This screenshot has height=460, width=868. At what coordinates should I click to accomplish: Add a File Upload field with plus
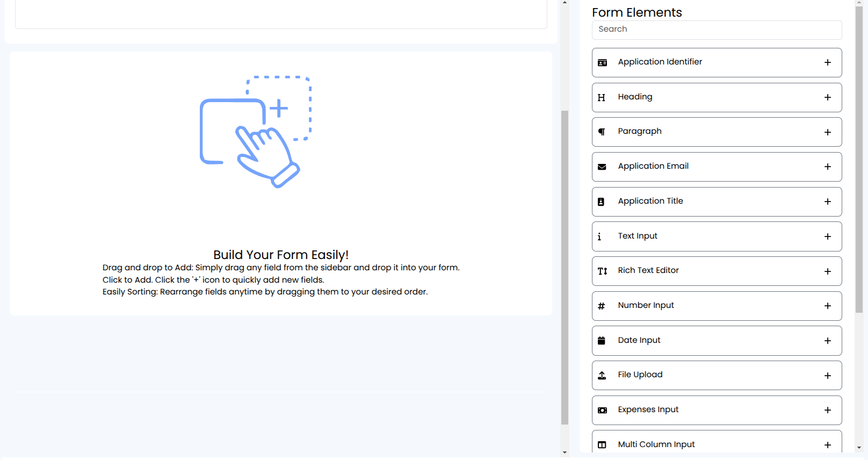[x=827, y=375]
